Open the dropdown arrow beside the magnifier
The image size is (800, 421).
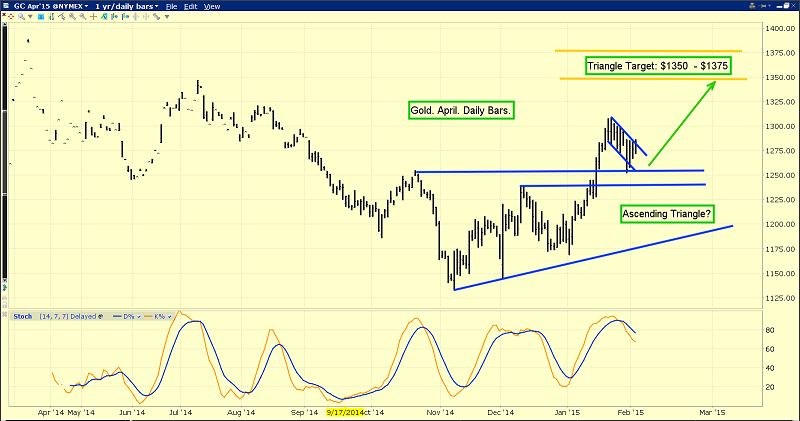pos(30,17)
